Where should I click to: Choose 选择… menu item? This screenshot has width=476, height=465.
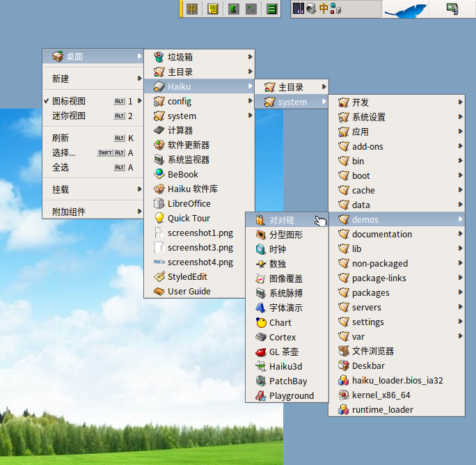tap(93, 152)
